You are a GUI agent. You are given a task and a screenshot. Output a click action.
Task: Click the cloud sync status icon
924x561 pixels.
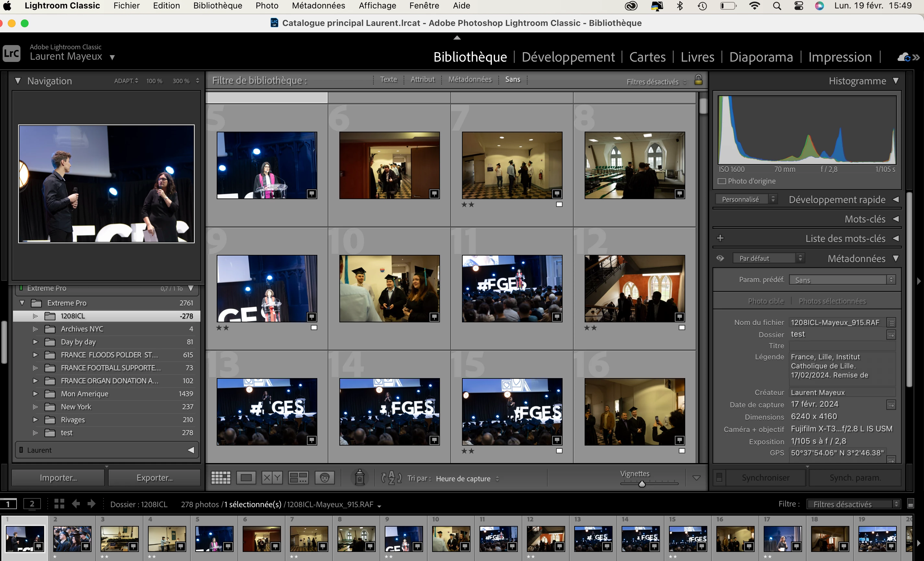pos(904,57)
